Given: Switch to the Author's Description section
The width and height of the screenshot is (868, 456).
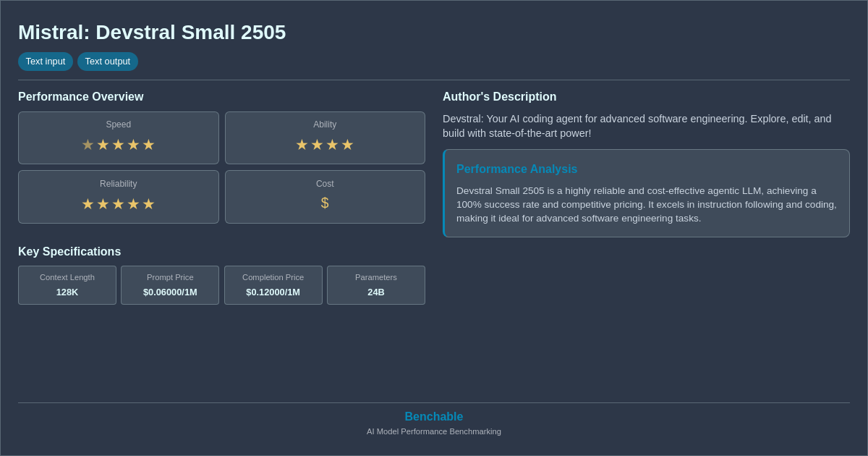Looking at the screenshot, I should (x=499, y=96).
